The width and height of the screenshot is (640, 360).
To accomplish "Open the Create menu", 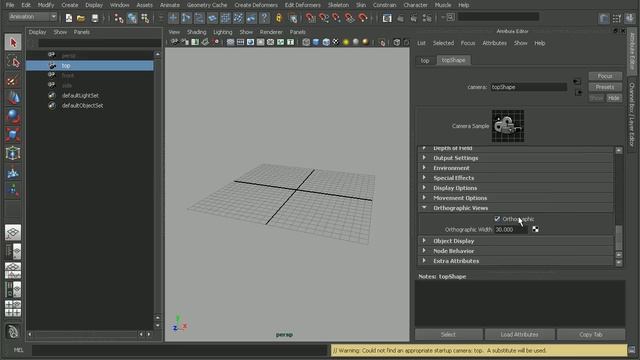I will click(x=70, y=5).
